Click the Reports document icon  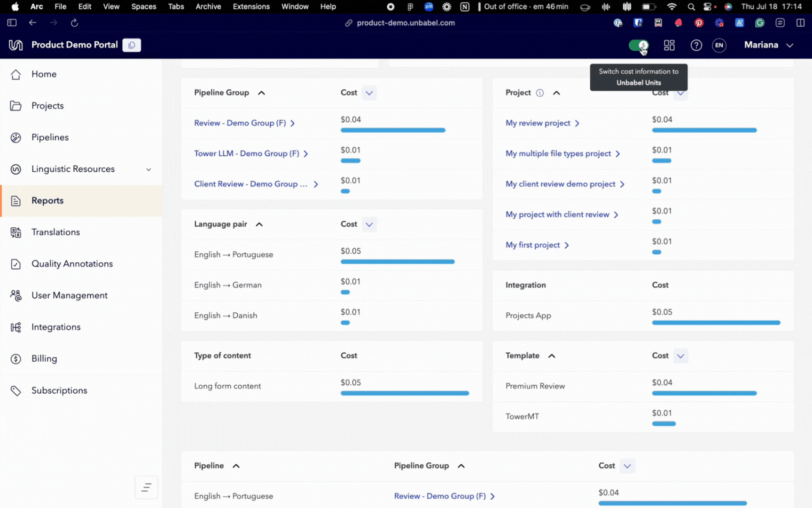point(16,201)
